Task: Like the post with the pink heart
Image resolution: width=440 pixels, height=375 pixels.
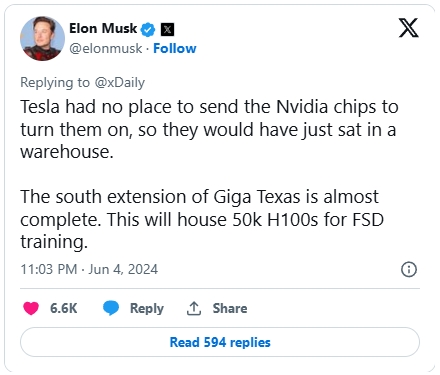Action: 31,308
